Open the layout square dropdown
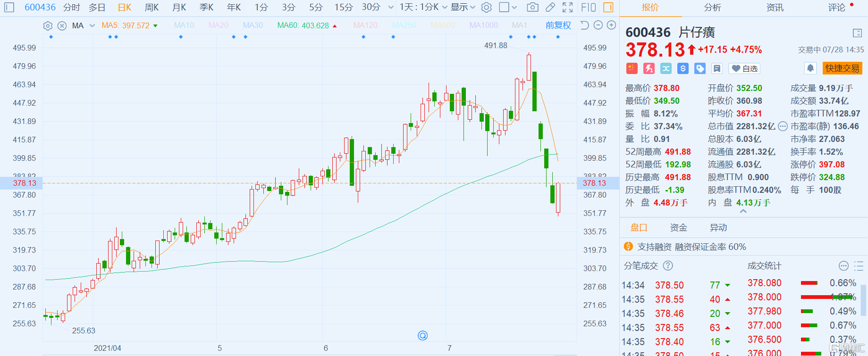 508,8
